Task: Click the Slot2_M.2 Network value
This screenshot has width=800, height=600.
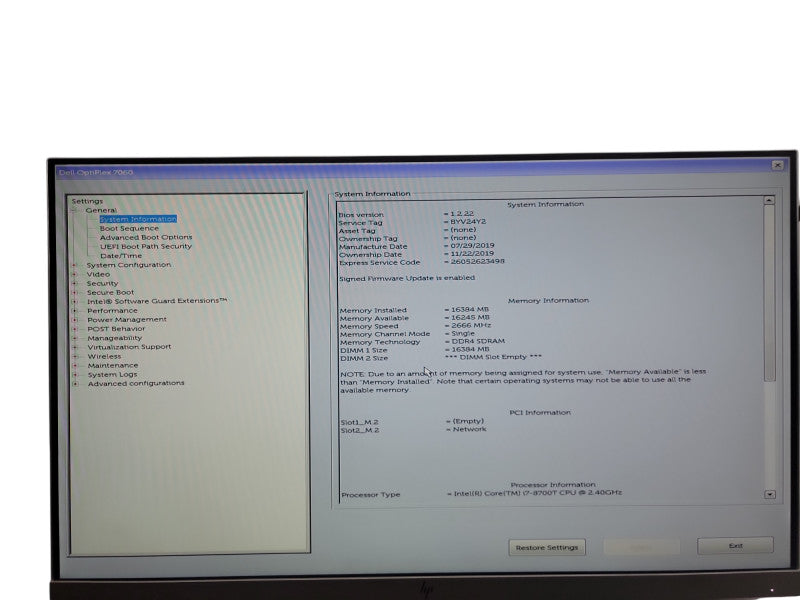Action: [469, 429]
